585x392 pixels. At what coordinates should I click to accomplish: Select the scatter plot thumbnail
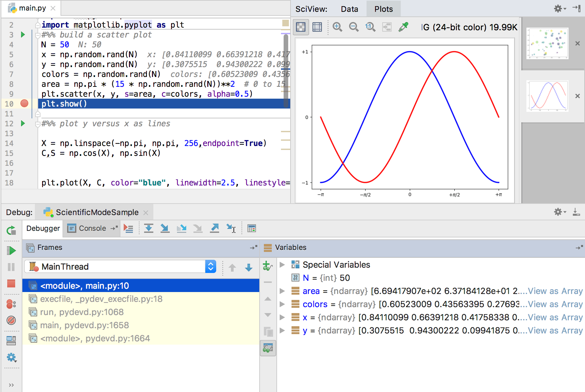pos(547,43)
